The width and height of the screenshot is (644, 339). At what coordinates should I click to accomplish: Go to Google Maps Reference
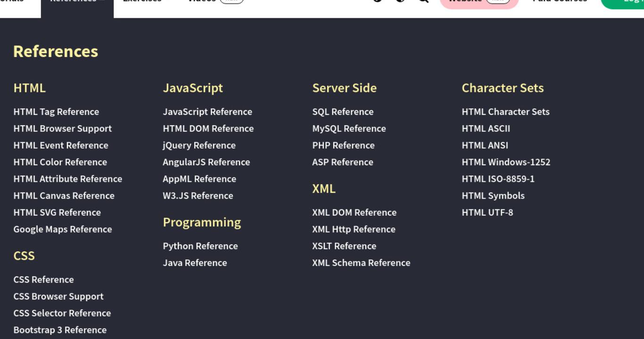point(63,229)
